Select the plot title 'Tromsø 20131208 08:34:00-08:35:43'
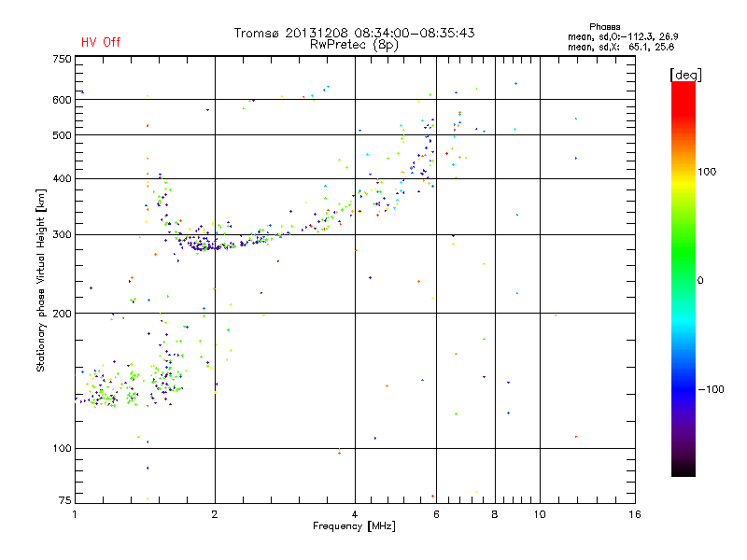The height and width of the screenshot is (560, 747). (354, 33)
